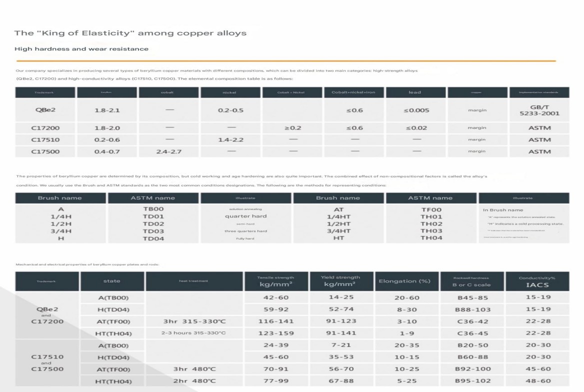This screenshot has width=584, height=392.
Task: Select the "quarter hard" description text
Action: (x=245, y=216)
